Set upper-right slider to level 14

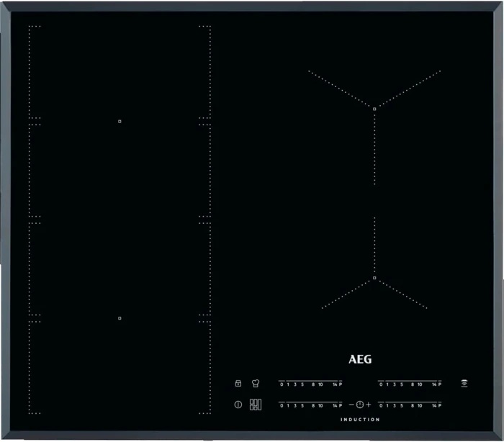[433, 384]
